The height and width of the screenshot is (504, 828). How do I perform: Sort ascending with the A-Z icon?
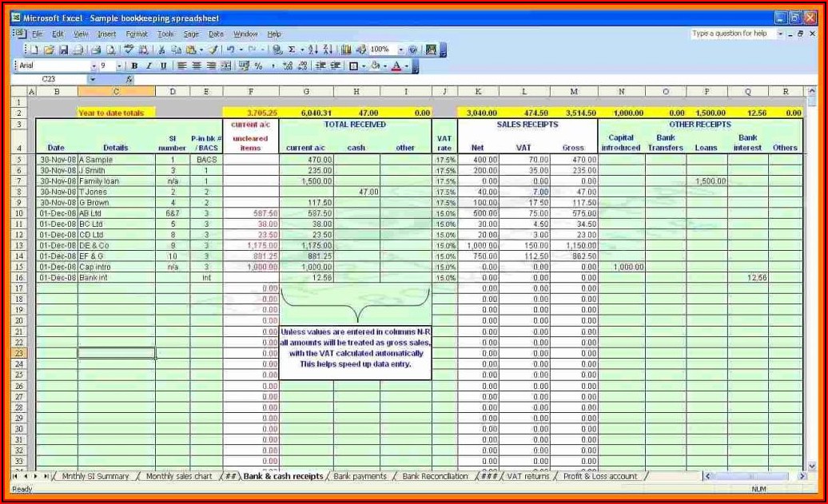(313, 50)
